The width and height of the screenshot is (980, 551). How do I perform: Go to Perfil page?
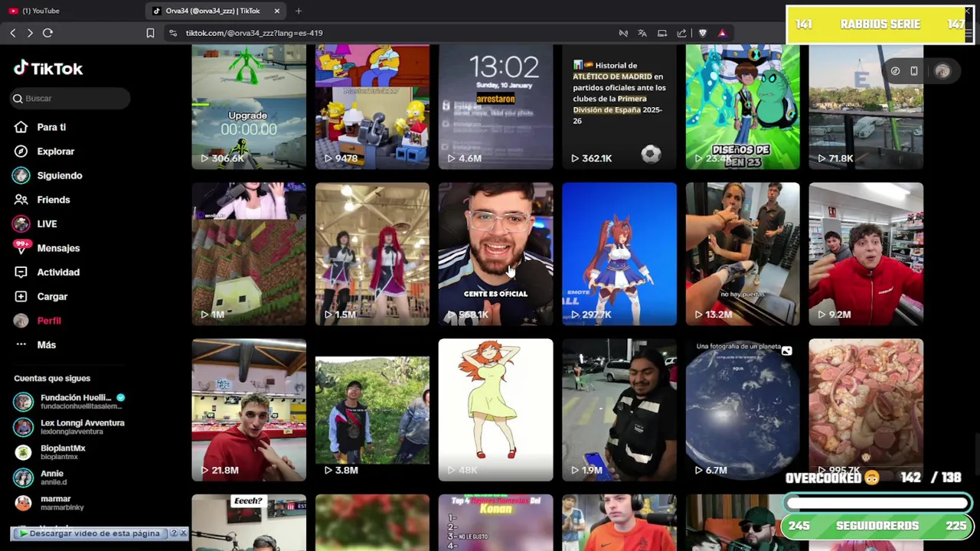click(x=49, y=321)
